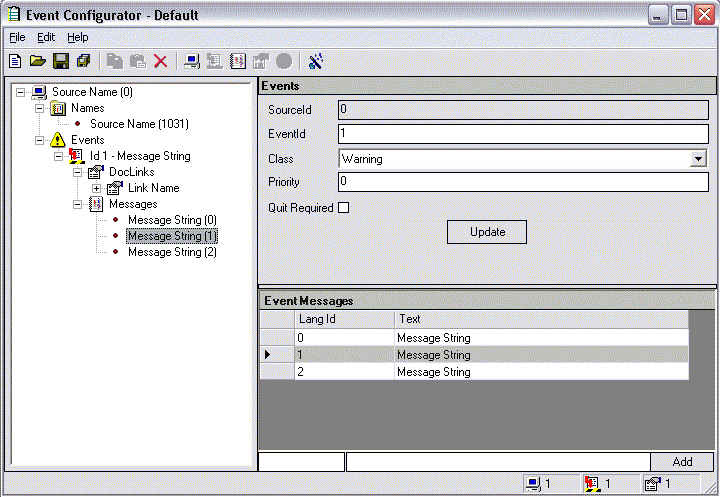
Task: Open the File menu
Action: (17, 37)
